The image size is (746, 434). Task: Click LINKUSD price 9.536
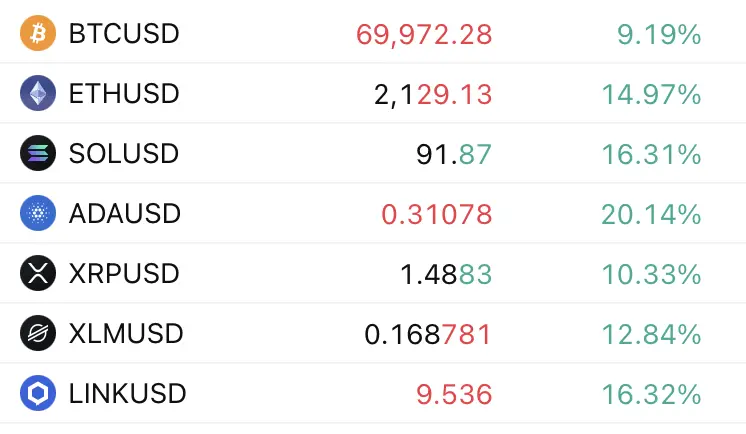coord(454,395)
